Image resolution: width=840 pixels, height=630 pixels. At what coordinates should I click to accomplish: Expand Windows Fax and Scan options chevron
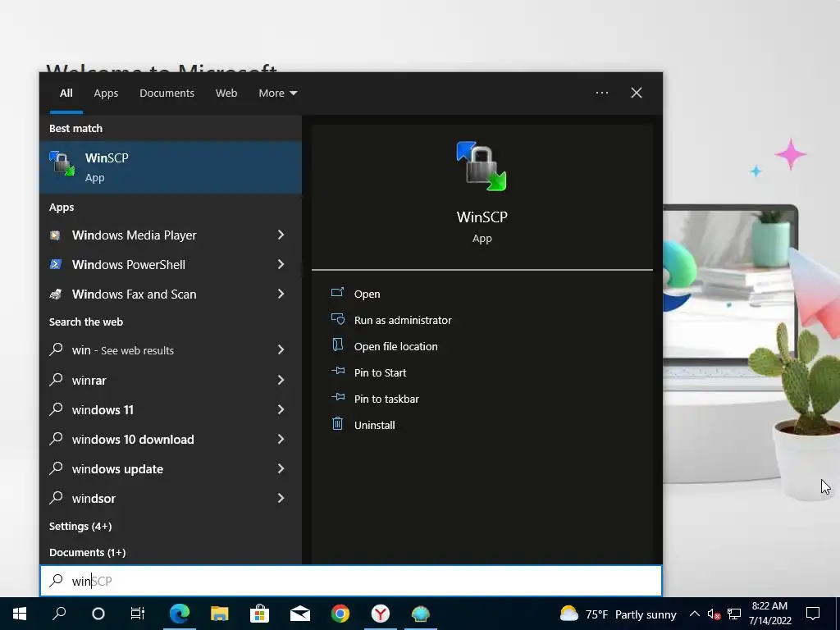[281, 294]
